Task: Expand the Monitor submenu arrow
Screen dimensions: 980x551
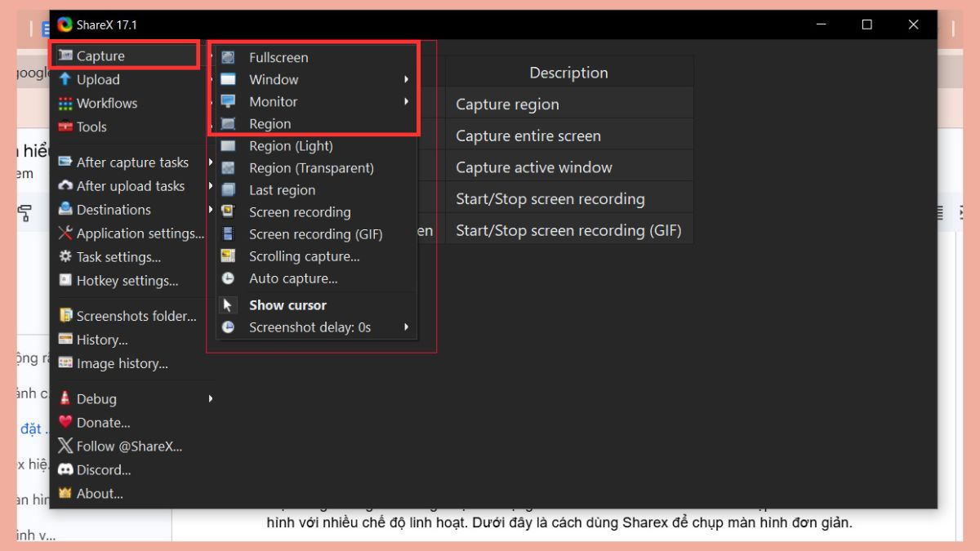Action: pyautogui.click(x=406, y=101)
